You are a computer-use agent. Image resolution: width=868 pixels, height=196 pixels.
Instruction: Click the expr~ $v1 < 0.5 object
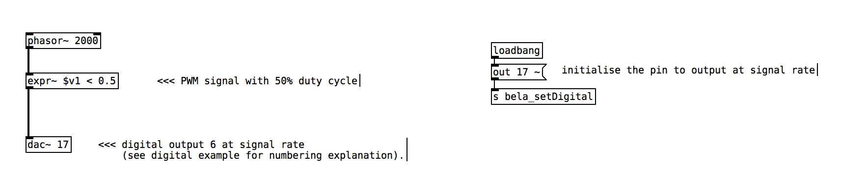tap(72, 81)
